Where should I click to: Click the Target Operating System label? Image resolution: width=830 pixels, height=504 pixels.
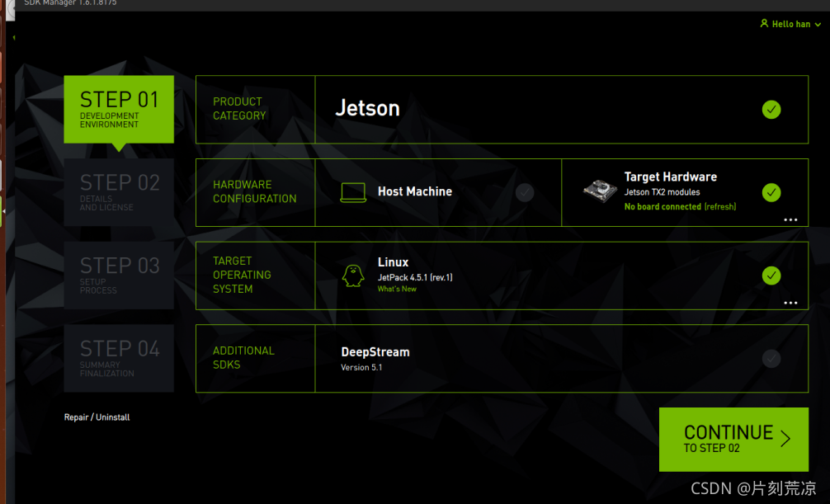(x=242, y=275)
